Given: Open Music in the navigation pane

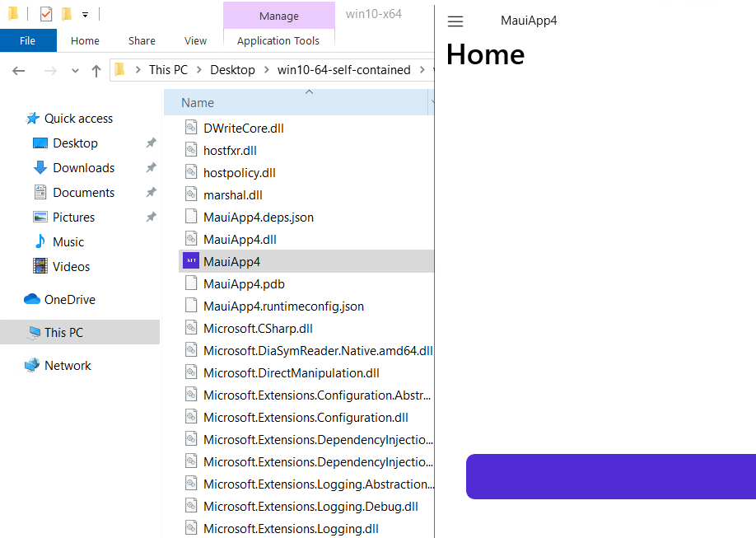Looking at the screenshot, I should click(68, 241).
